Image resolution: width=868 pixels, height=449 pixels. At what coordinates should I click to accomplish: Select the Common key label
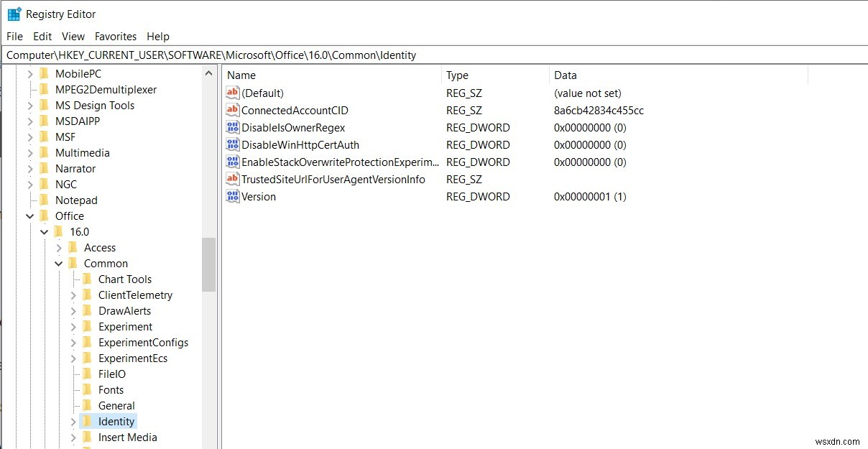click(106, 263)
